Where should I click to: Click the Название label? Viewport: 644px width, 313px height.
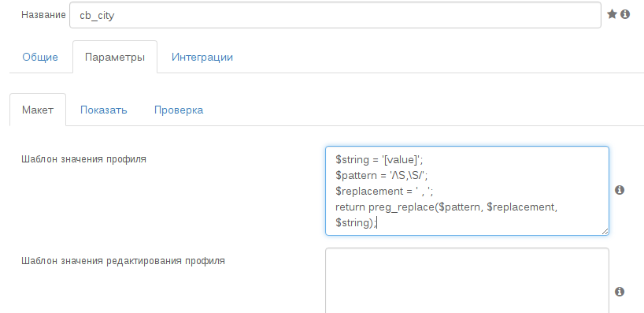(x=43, y=15)
